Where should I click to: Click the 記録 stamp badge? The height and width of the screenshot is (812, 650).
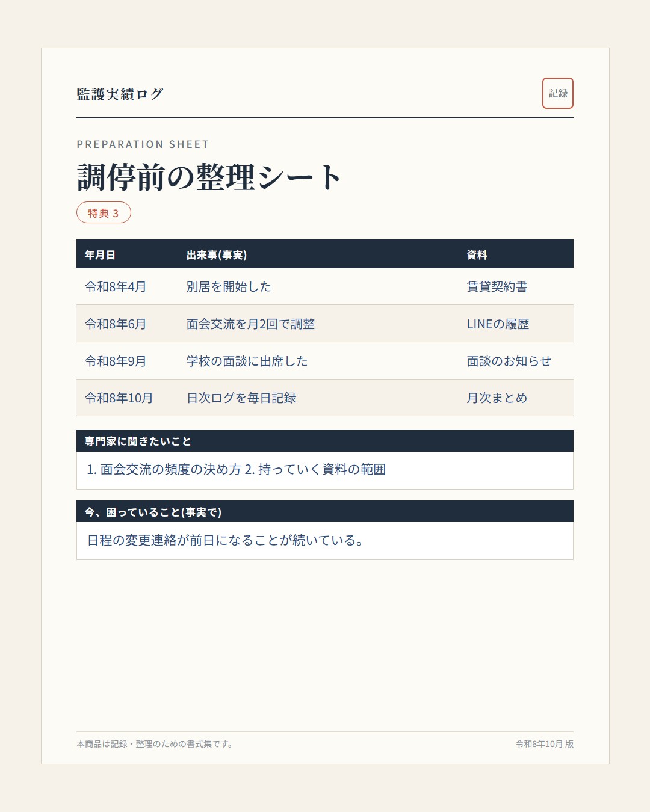[x=557, y=93]
